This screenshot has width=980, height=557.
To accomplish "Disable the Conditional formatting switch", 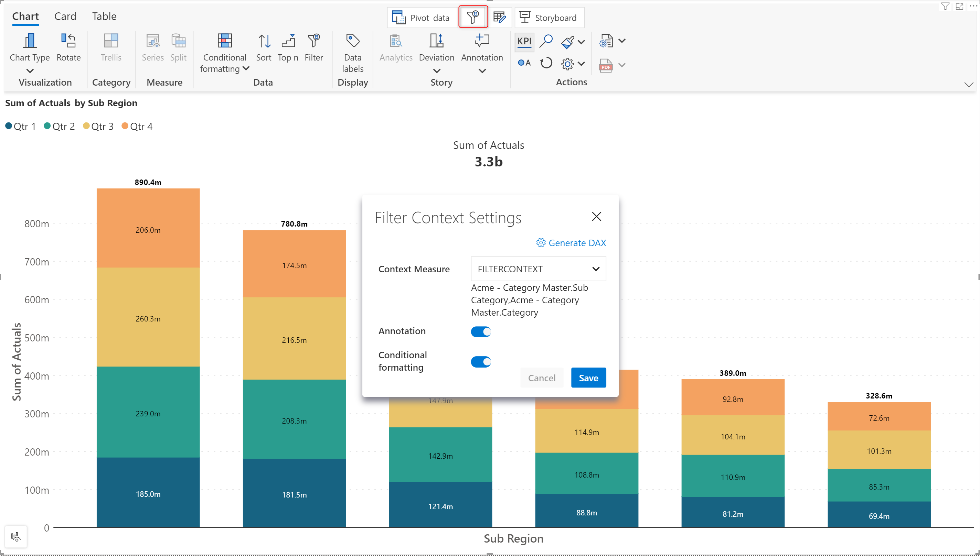I will tap(481, 362).
